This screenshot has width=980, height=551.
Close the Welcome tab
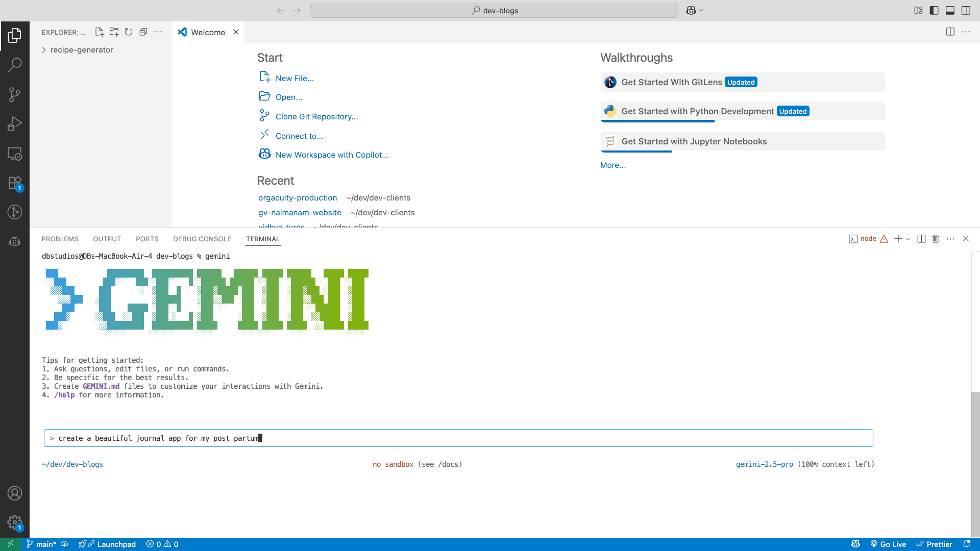click(x=236, y=32)
